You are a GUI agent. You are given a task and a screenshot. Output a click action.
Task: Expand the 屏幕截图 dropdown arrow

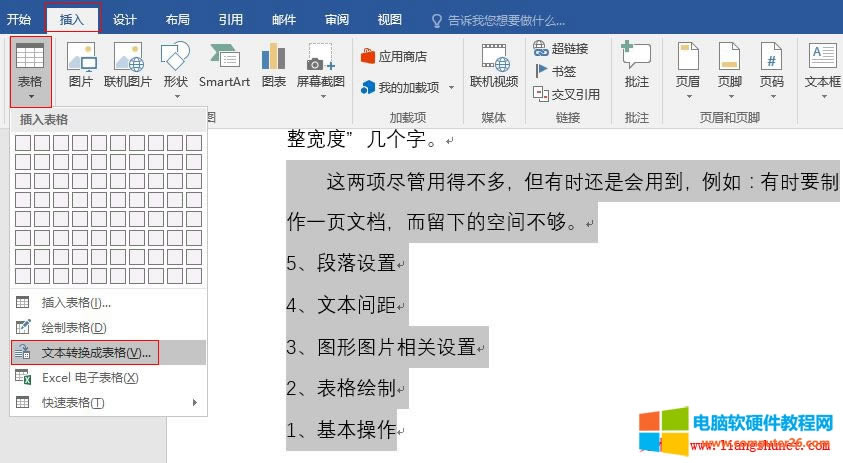tap(323, 97)
